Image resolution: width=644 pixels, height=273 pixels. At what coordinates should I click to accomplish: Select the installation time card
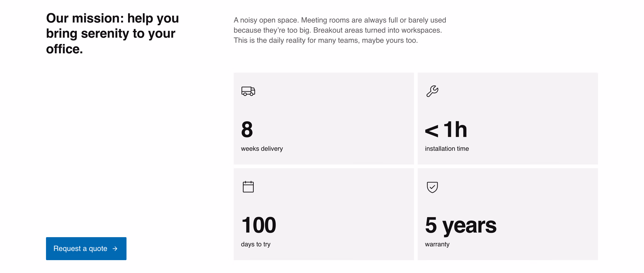pos(508,119)
